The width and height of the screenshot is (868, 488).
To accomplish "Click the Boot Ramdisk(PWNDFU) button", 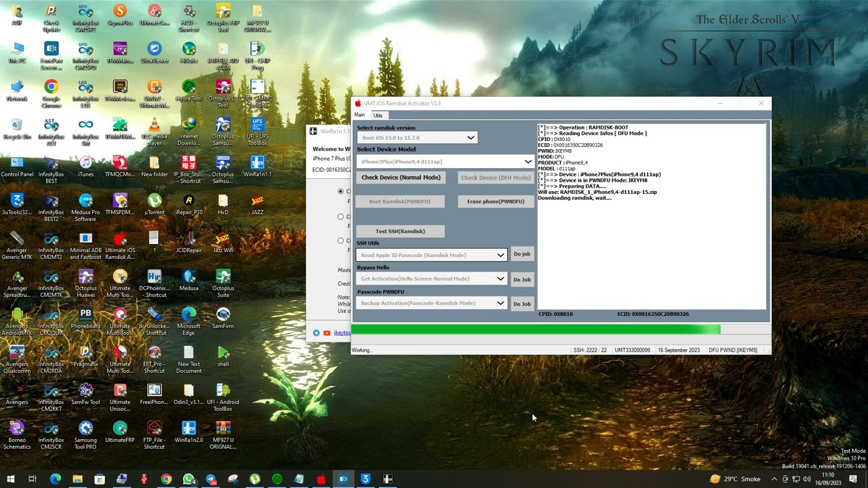I will pyautogui.click(x=399, y=201).
